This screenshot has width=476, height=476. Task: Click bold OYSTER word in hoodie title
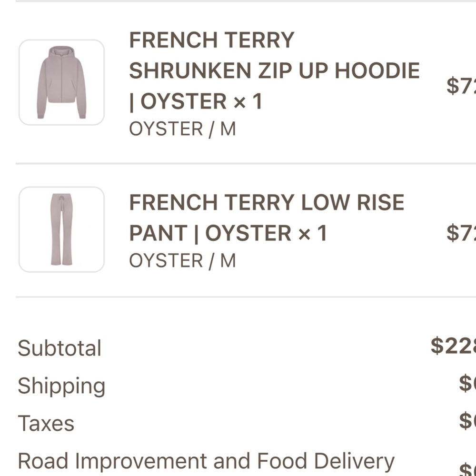click(x=183, y=101)
